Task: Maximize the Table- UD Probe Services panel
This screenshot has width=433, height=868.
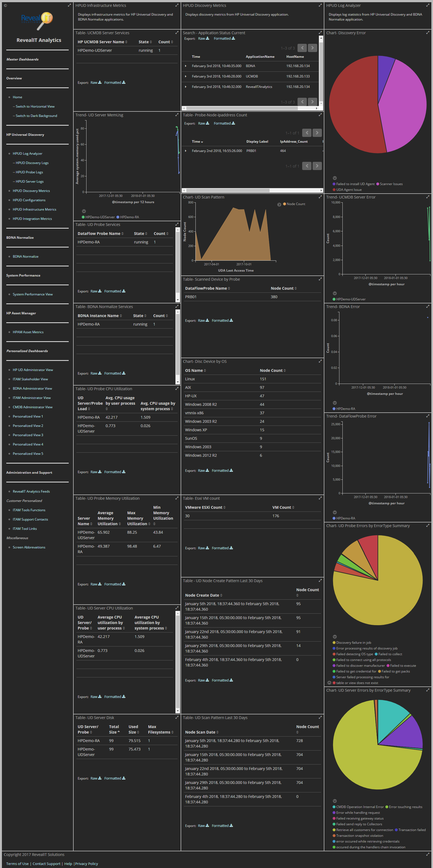Action: pyautogui.click(x=177, y=225)
